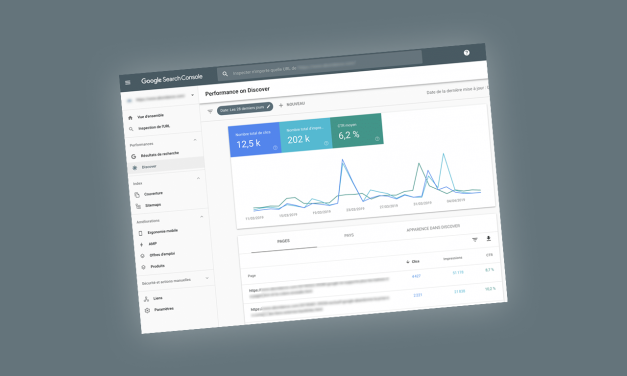The image size is (627, 376).
Task: Collapse the Index section
Action: (x=198, y=178)
